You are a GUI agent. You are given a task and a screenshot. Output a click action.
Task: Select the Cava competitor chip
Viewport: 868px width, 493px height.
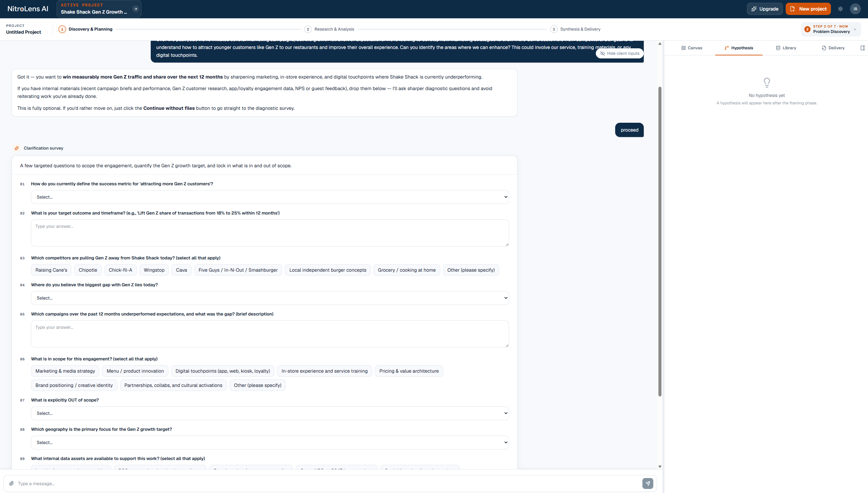tap(181, 270)
